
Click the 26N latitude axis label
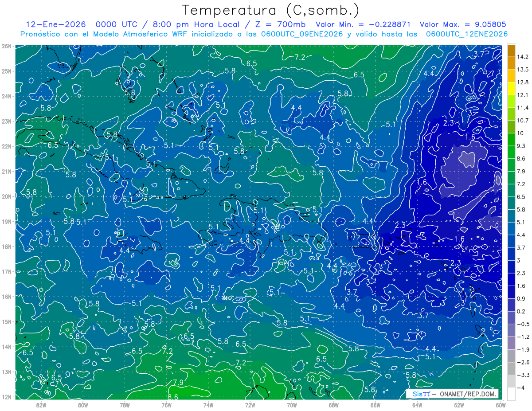click(x=6, y=46)
